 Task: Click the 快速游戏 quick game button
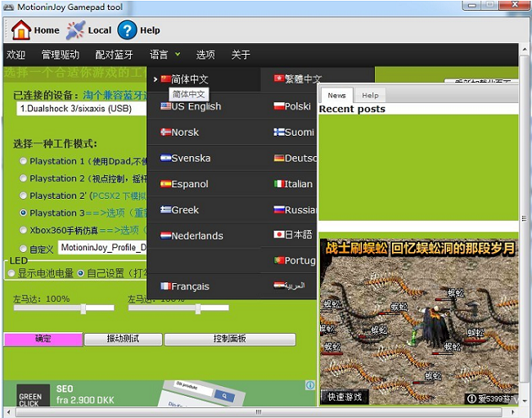pos(345,397)
